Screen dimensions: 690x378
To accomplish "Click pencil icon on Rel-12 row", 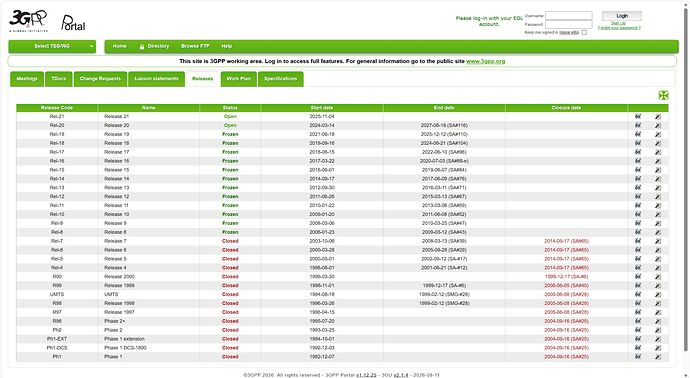I will pos(657,197).
